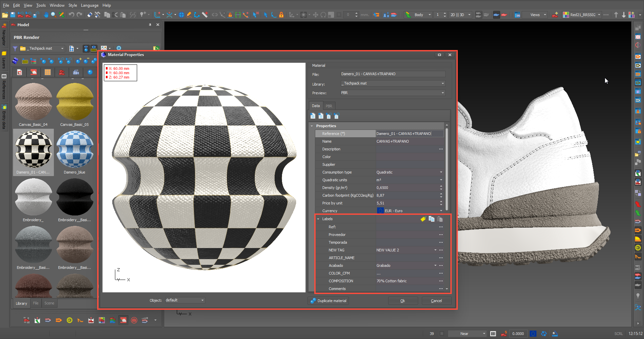Click the filter funnel icon in PBR Render

click(x=15, y=49)
